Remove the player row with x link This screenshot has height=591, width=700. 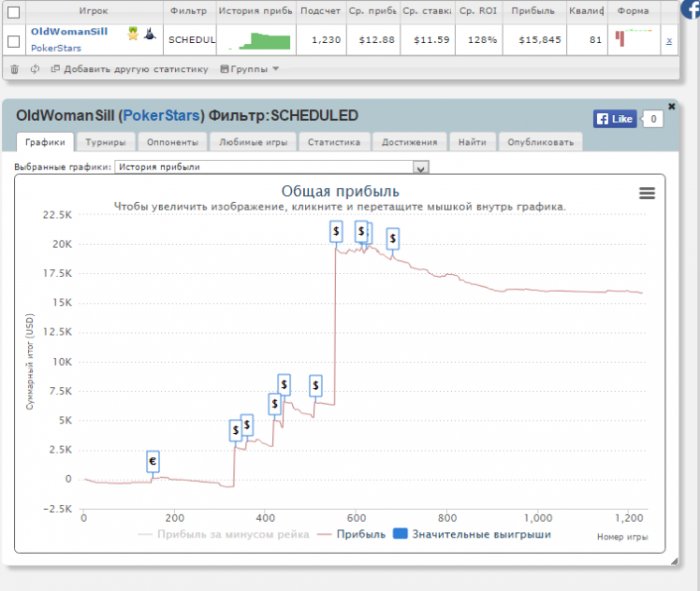tap(669, 41)
